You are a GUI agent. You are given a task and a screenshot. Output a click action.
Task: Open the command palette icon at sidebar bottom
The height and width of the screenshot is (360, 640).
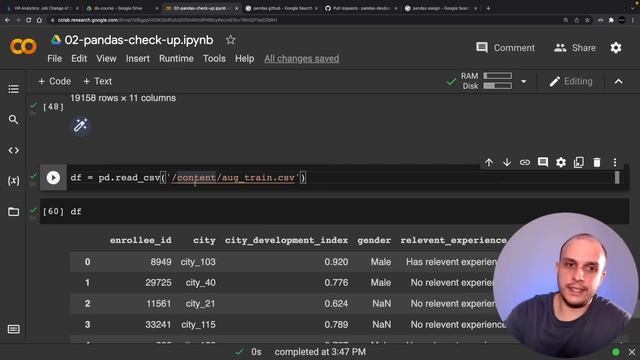point(13,329)
